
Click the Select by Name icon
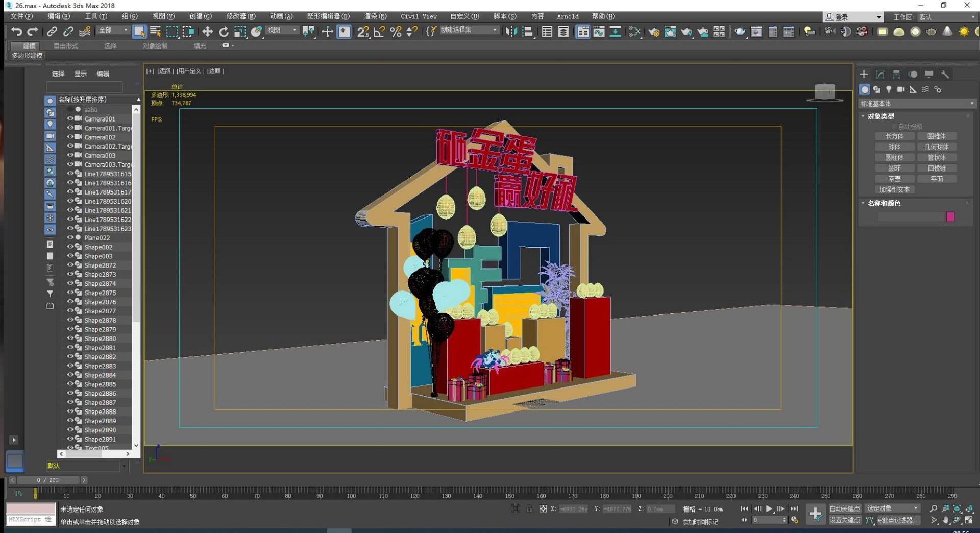(x=156, y=32)
